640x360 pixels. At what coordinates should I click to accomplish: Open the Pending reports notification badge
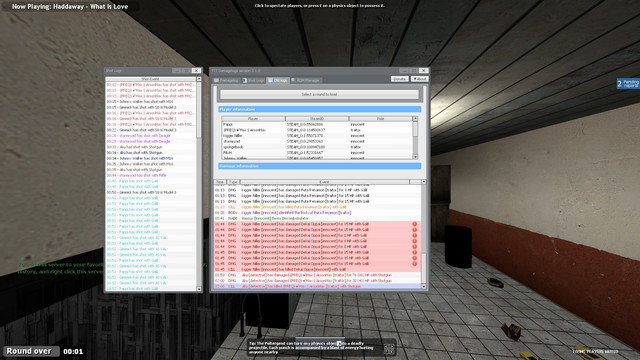coord(628,84)
